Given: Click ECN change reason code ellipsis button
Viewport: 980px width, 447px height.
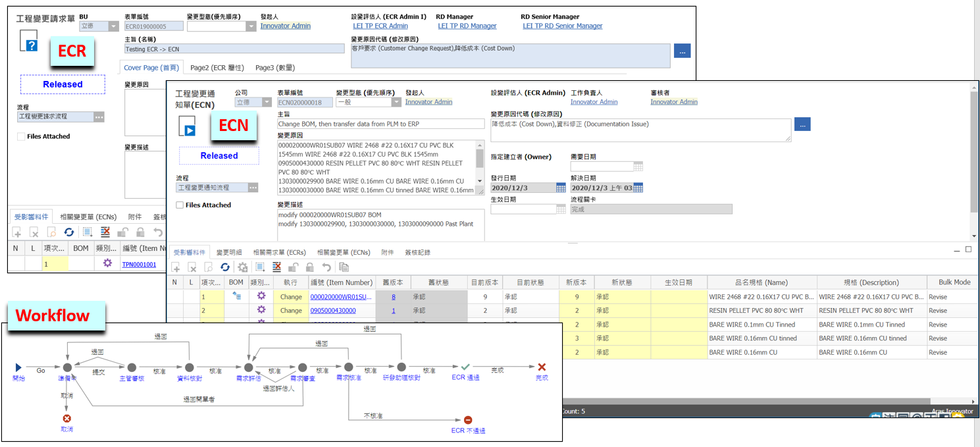Looking at the screenshot, I should [802, 124].
